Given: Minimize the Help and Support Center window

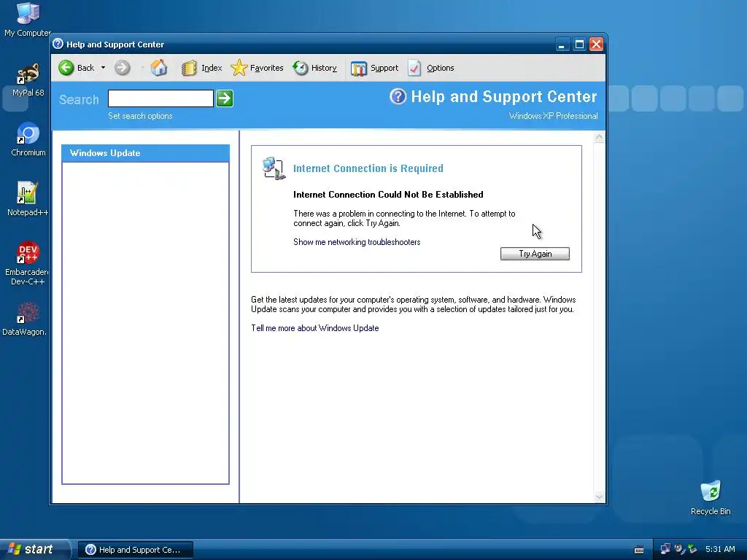Looking at the screenshot, I should coord(562,44).
